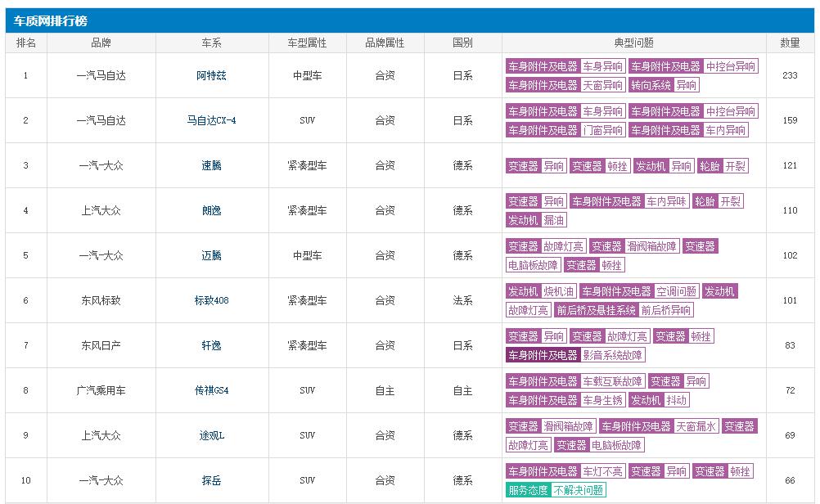820x504 pixels.
Task: Open the 阿特兹 car series link
Action: [x=211, y=76]
